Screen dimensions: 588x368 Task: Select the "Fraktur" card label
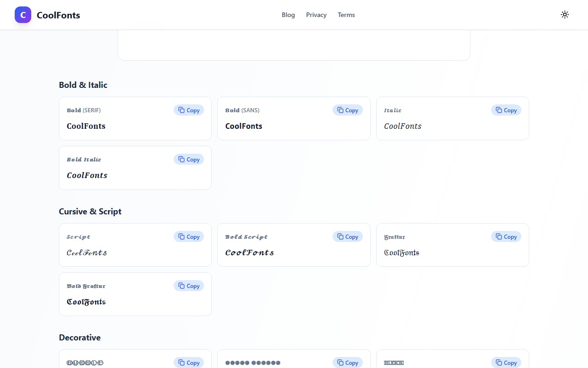[x=395, y=237]
